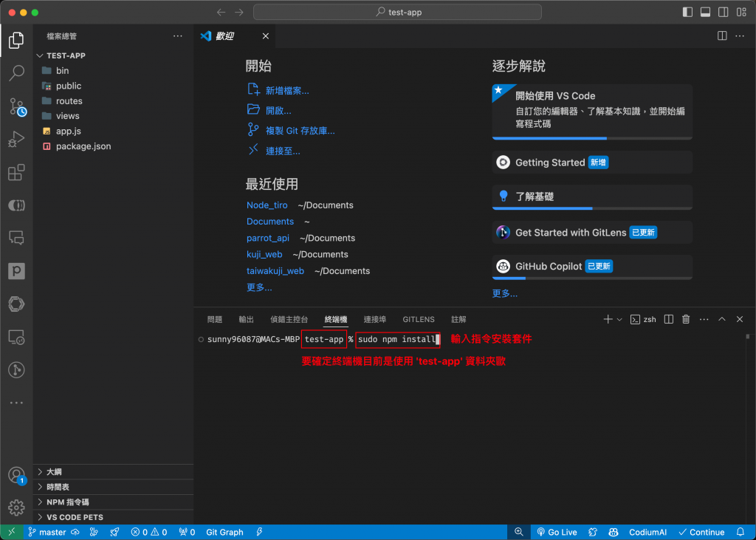Open the Manage gear icon
The image size is (756, 540).
point(16,507)
